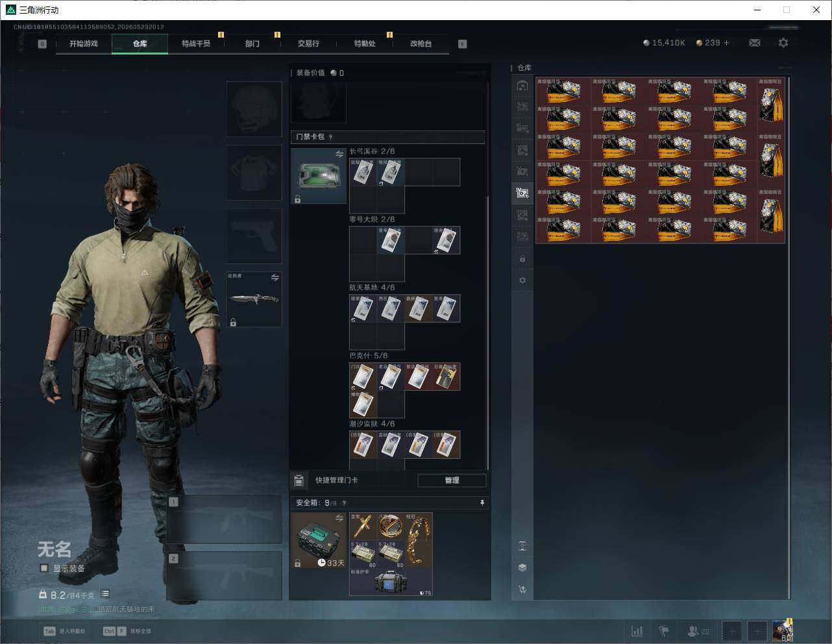Select the medical bag item in safe box
The width and height of the screenshot is (832, 644).
click(391, 582)
